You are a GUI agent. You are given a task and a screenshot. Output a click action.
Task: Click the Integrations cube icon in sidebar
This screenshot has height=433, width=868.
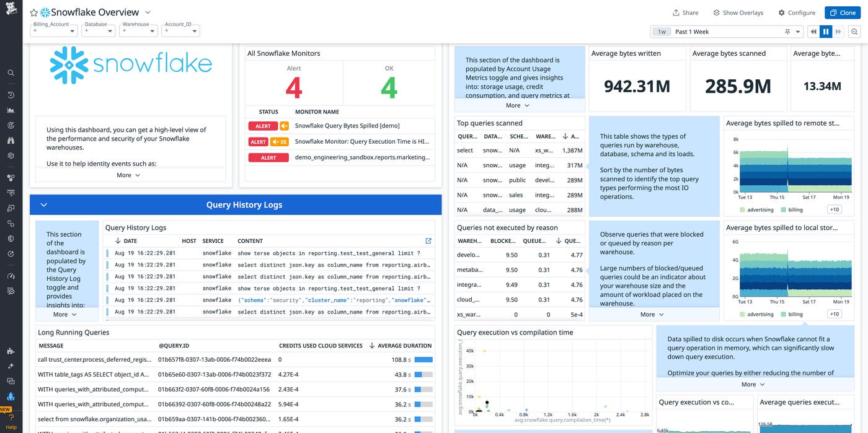click(11, 155)
